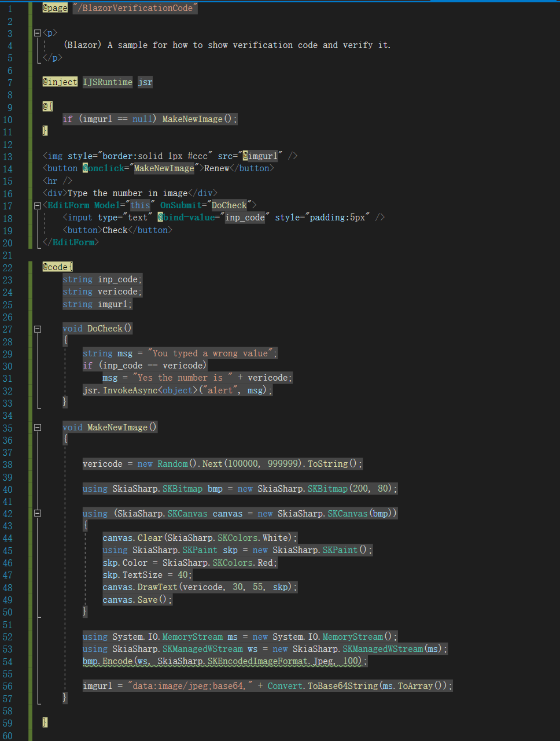Collapse the SKCanvas using block on line 42

click(36, 513)
